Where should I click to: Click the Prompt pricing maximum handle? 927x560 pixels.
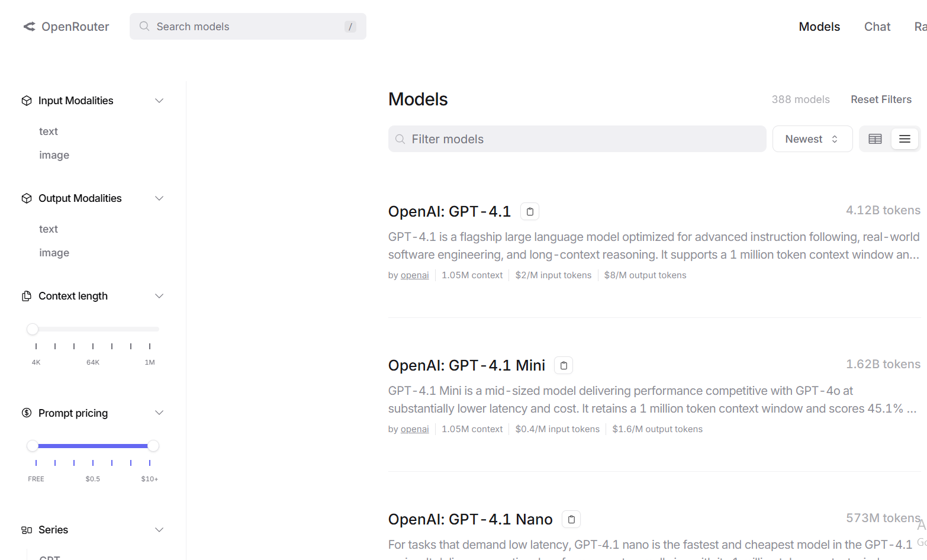click(153, 446)
